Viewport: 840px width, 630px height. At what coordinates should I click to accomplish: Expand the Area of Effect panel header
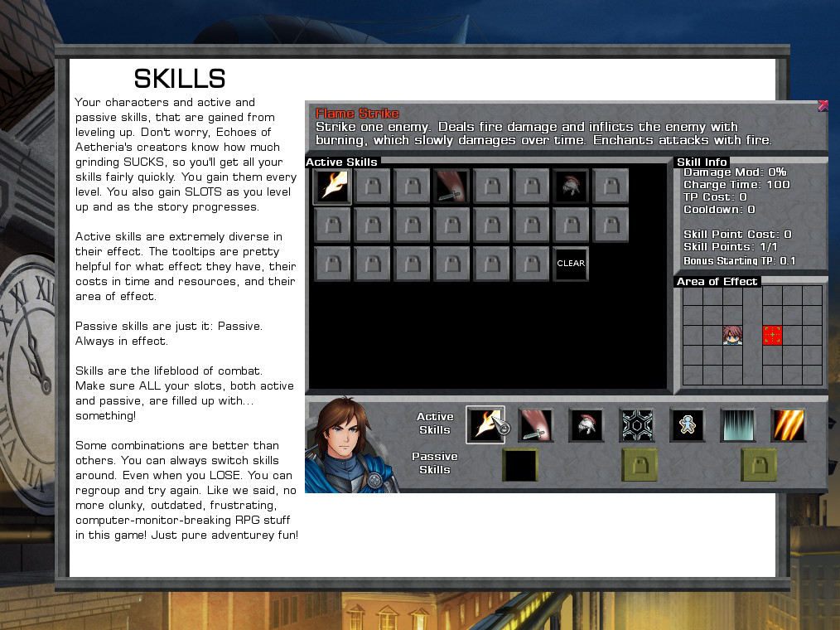point(716,281)
